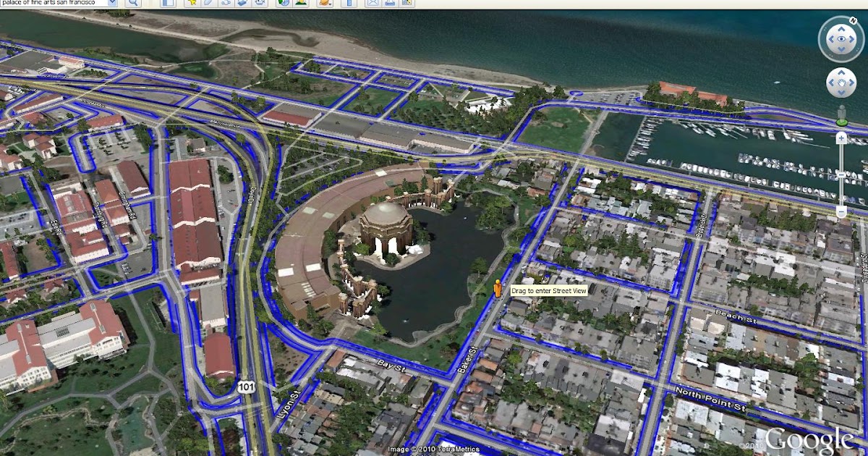Click the magnifier search button
This screenshot has width=868, height=456.
pos(133,3)
